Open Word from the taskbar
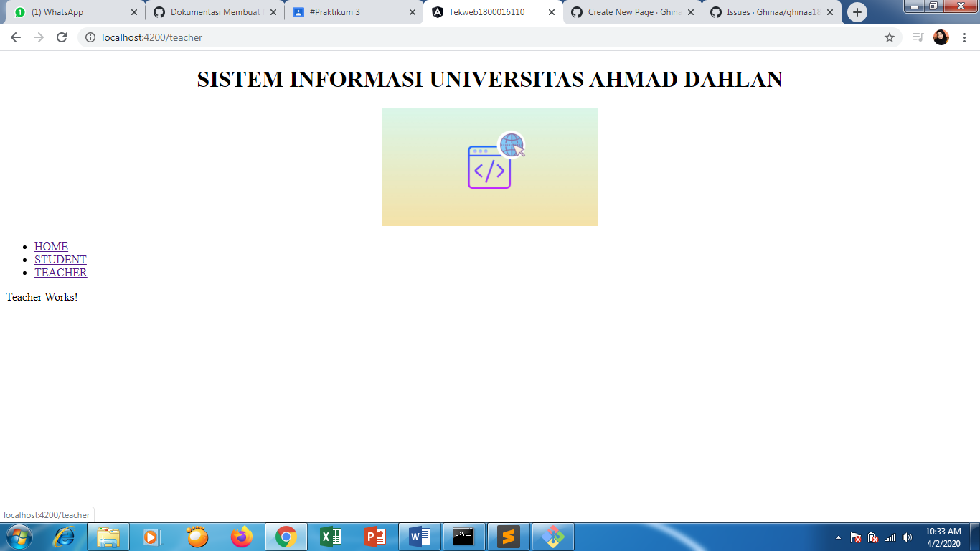Viewport: 980px width, 551px height. tap(420, 537)
